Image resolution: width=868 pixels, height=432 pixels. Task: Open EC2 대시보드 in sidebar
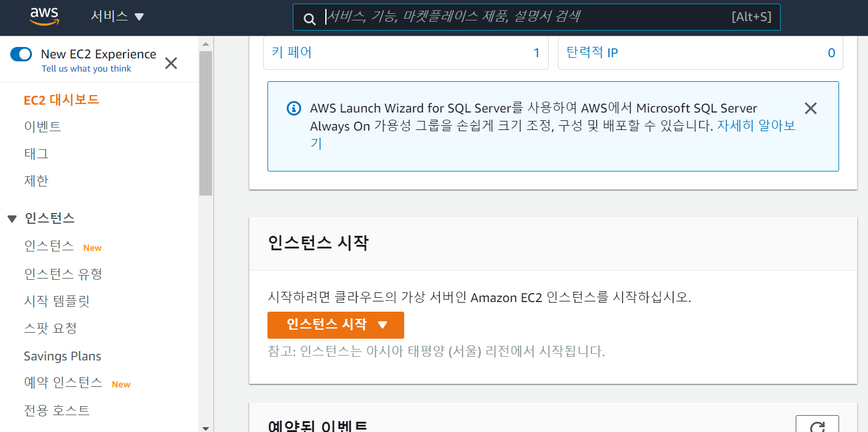[61, 100]
